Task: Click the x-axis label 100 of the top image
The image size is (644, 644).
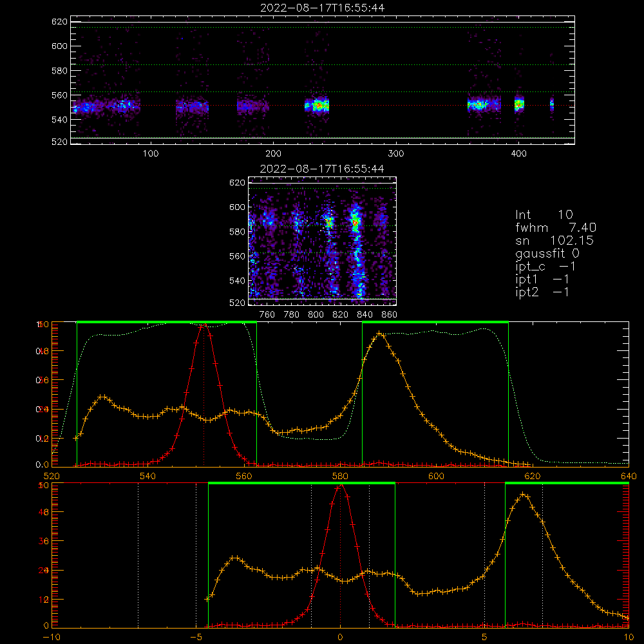Action: pos(151,154)
